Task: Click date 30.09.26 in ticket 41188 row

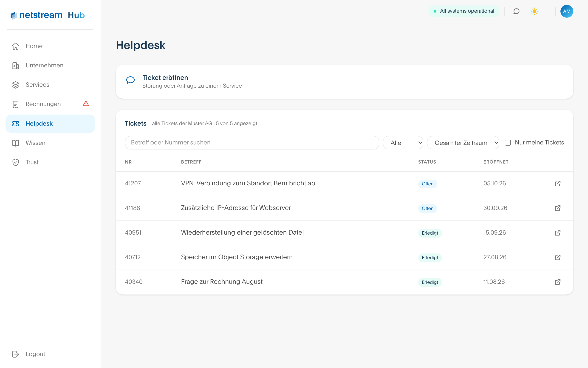Action: 495,208
